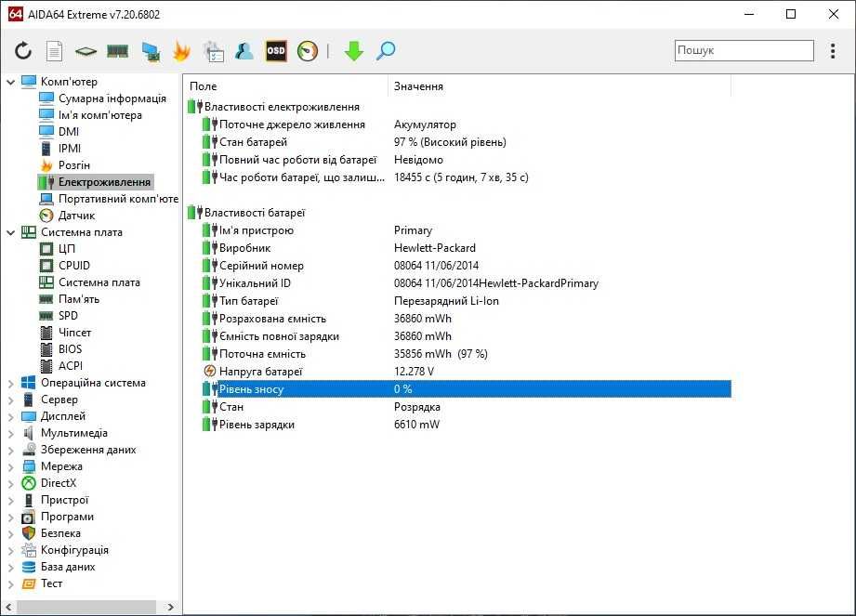Expand the Операційна система node
This screenshot has width=856, height=616.
click(x=11, y=383)
